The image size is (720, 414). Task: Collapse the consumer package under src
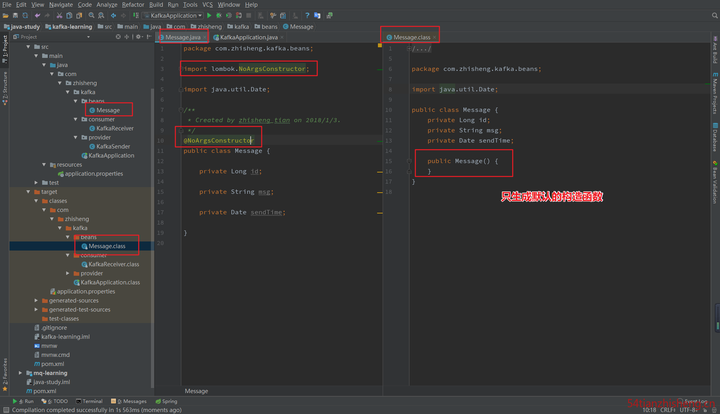tap(76, 119)
